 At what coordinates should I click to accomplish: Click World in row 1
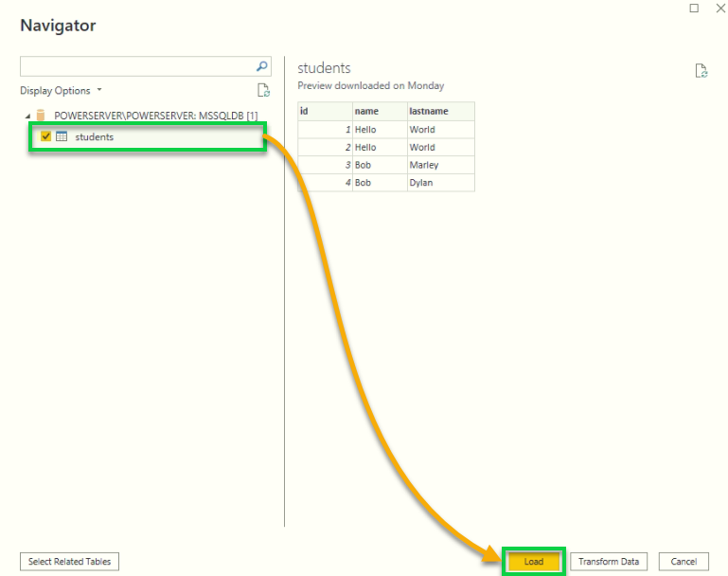[x=441, y=130]
